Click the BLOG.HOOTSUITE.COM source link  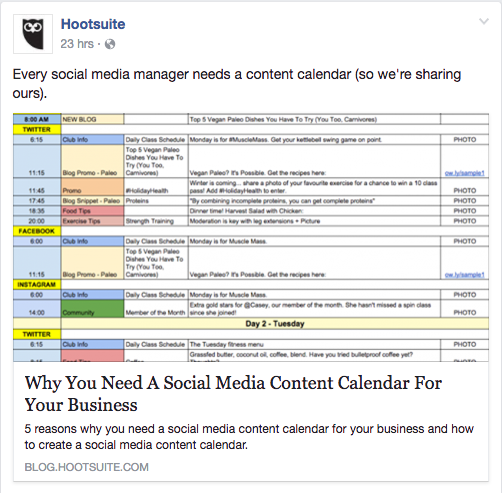click(87, 467)
